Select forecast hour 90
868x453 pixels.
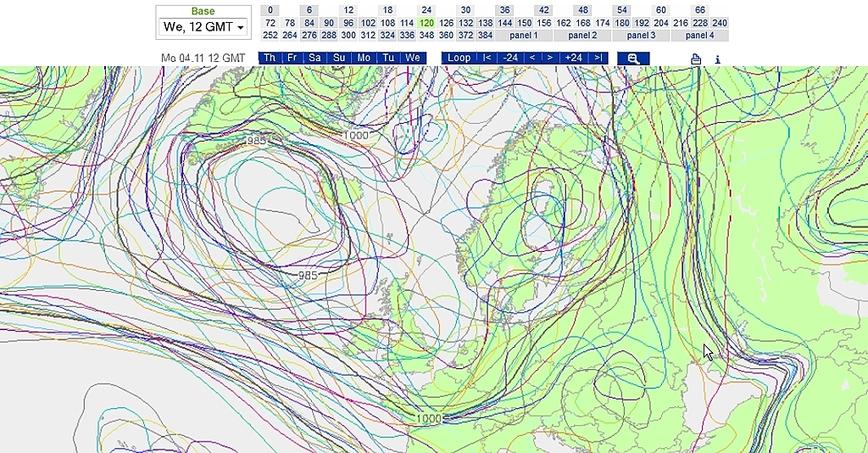click(329, 23)
